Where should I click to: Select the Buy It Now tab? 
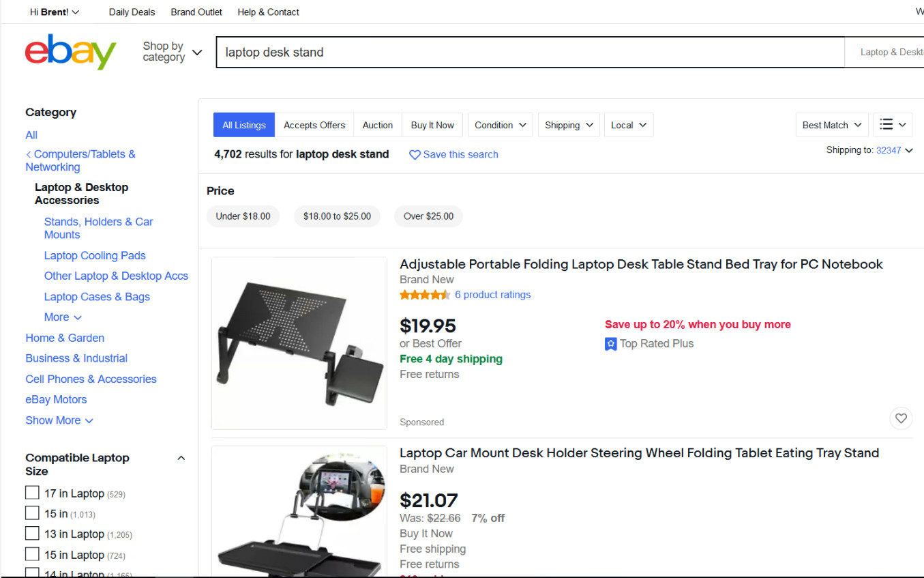click(432, 124)
